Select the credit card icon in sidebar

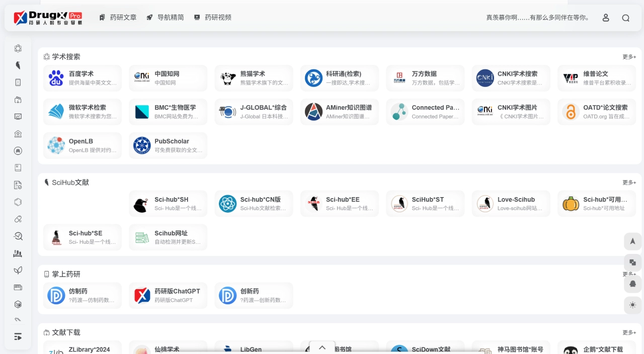pos(18,287)
